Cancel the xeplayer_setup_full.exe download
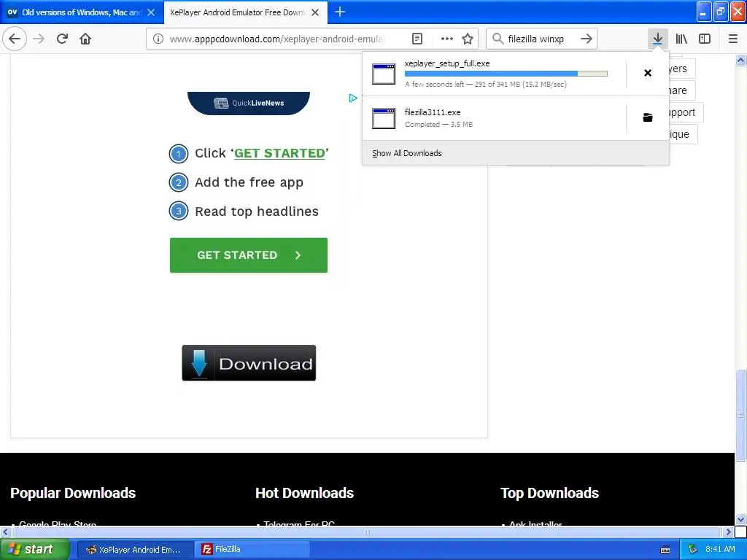Screen dimensions: 747x560 tap(648, 73)
